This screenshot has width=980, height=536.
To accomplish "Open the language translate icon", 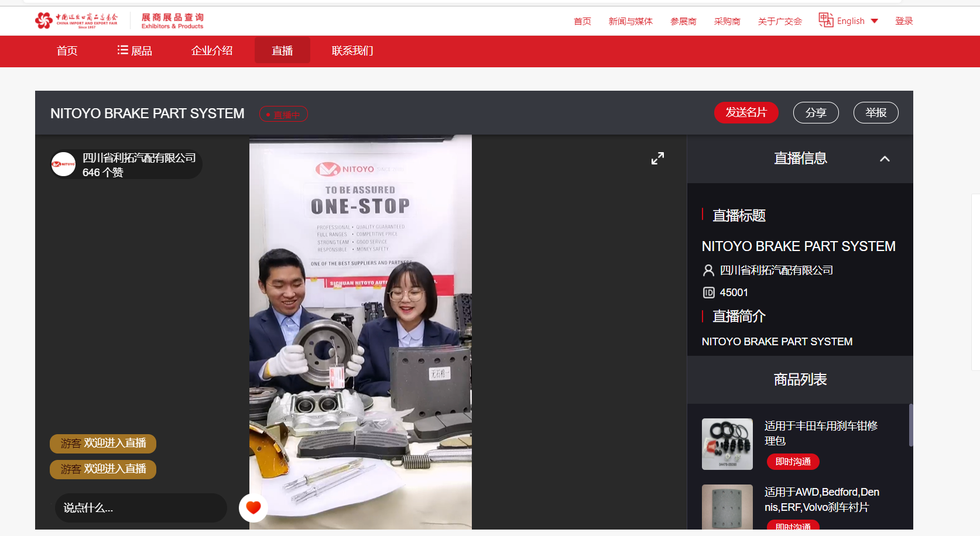I will click(x=826, y=20).
